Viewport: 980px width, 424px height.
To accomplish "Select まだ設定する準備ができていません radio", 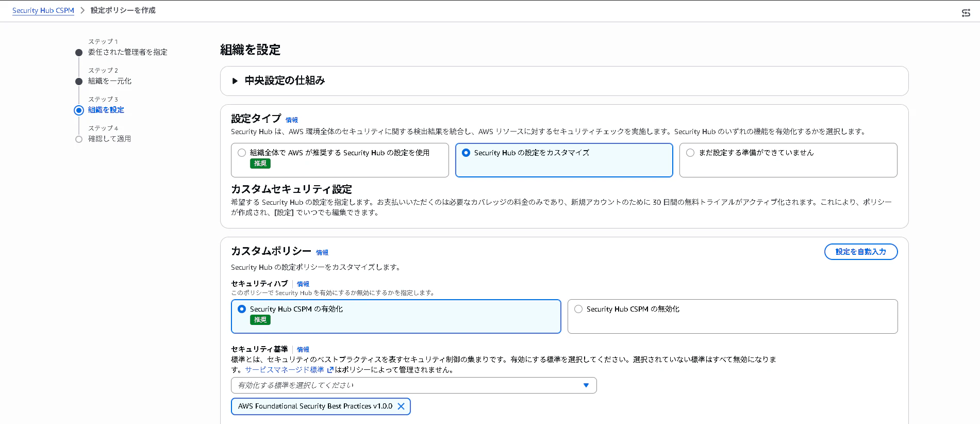I will [690, 153].
